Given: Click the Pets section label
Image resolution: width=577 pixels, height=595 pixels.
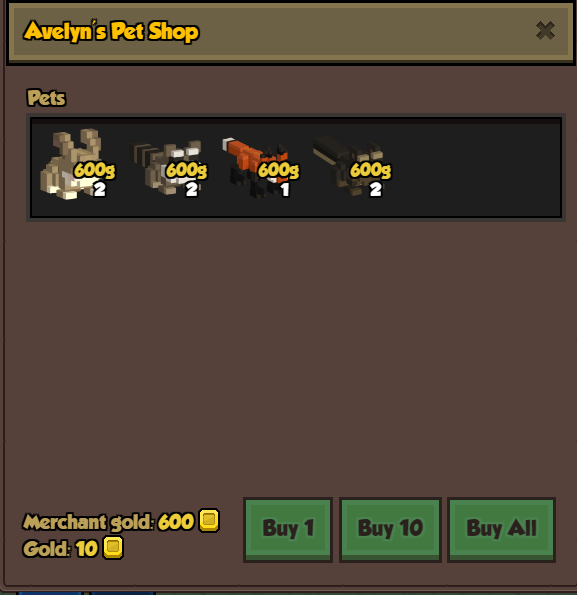Looking at the screenshot, I should click(46, 98).
